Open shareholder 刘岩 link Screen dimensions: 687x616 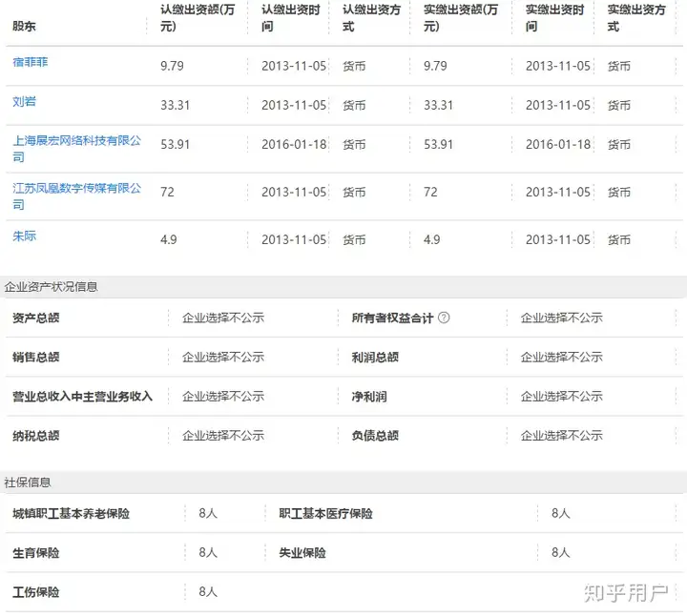(x=25, y=101)
